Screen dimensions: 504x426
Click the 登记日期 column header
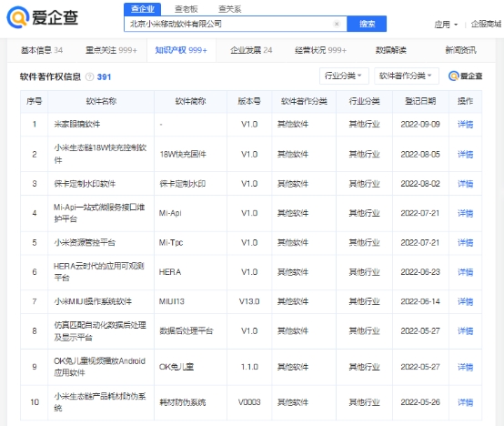420,102
